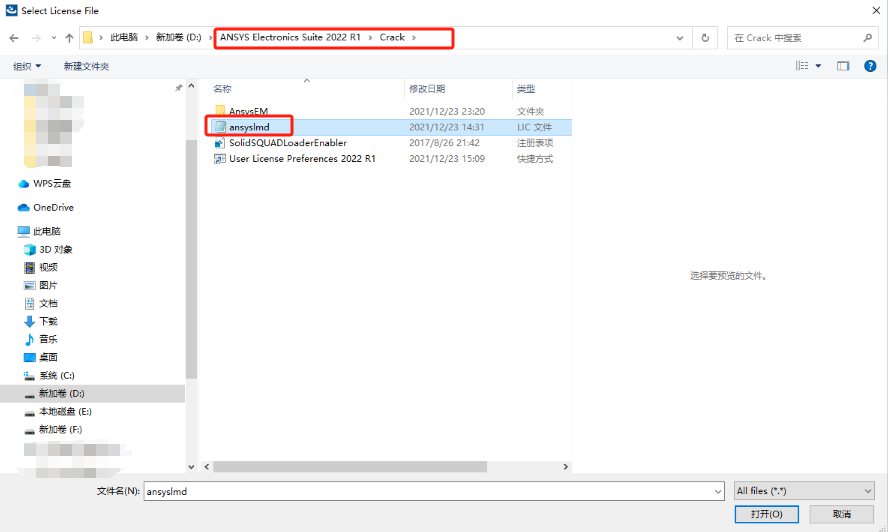Refresh the Crack folder view
This screenshot has height=532, width=888.
[x=705, y=38]
